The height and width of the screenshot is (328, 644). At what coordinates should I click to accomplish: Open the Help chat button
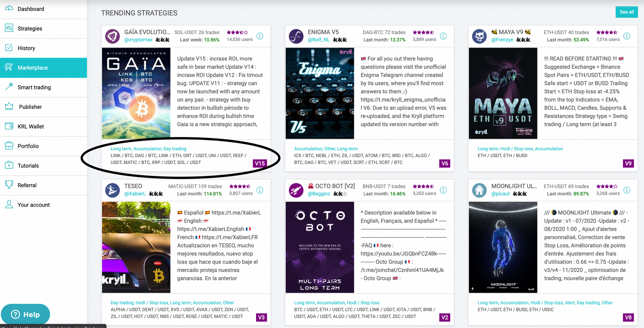(25, 314)
